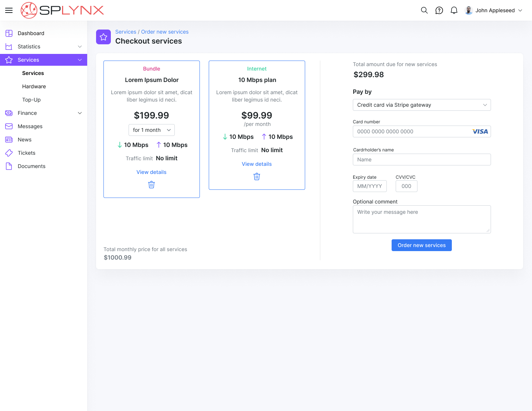Go to Dashboard in the sidebar
This screenshot has width=532, height=411.
click(x=31, y=33)
